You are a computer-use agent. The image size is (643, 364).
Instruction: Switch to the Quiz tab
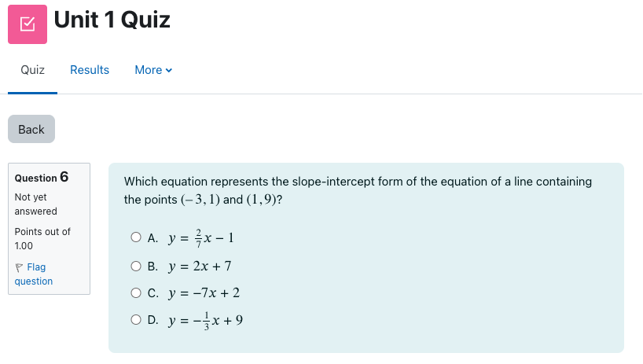(32, 70)
